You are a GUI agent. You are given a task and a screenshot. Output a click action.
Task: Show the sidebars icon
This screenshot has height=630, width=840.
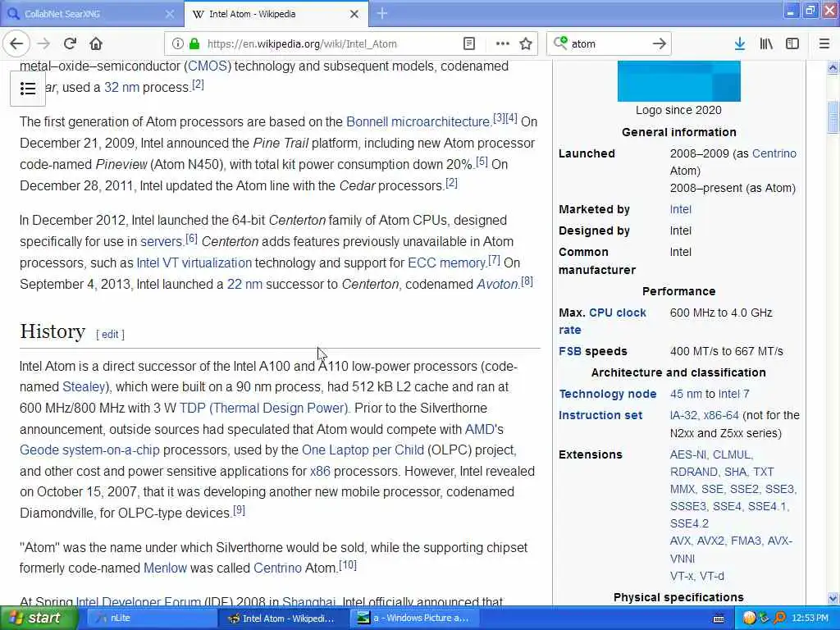(x=792, y=44)
